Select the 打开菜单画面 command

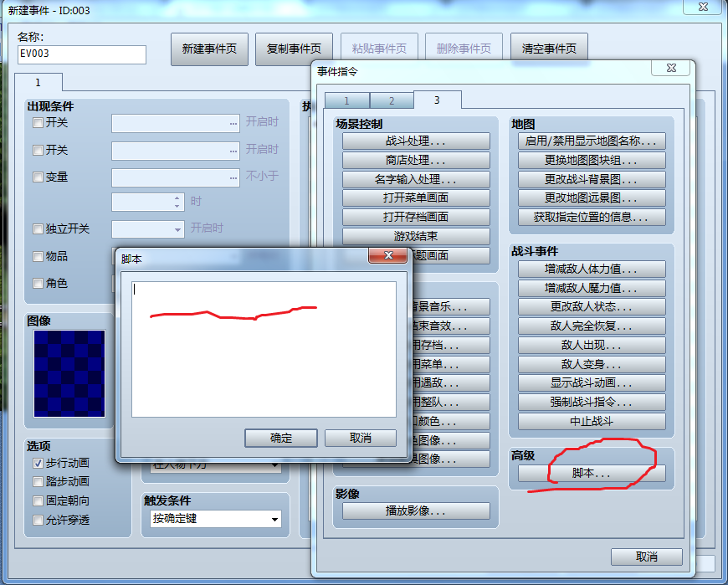416,198
